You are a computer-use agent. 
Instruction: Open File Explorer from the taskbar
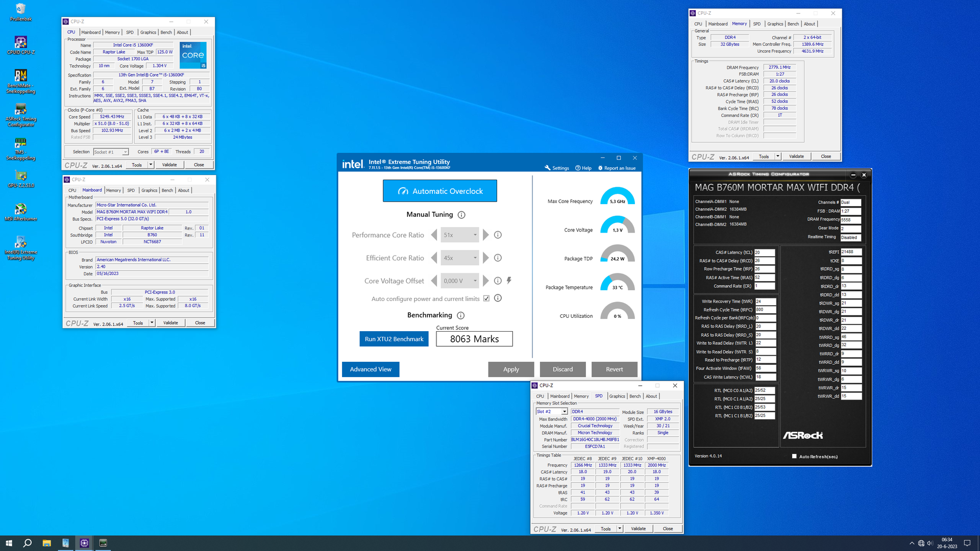[46, 543]
